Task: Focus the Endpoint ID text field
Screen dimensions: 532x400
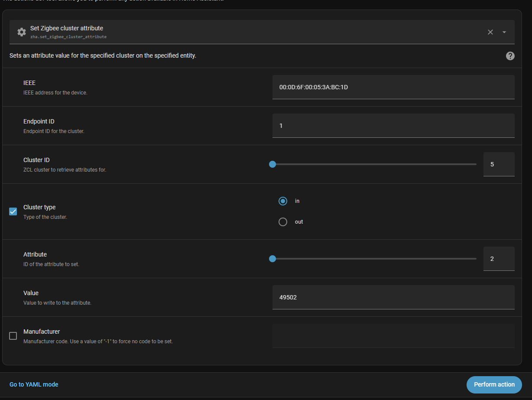Action: [393, 126]
